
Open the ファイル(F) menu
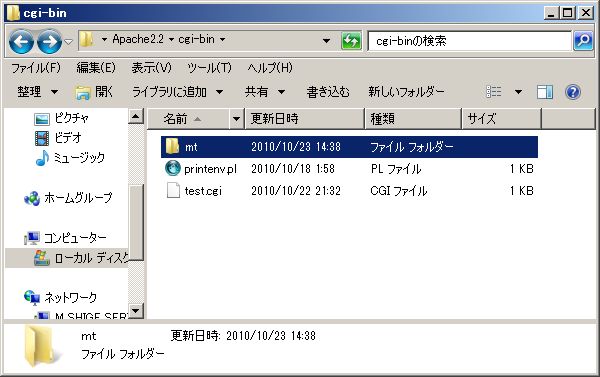(x=36, y=68)
